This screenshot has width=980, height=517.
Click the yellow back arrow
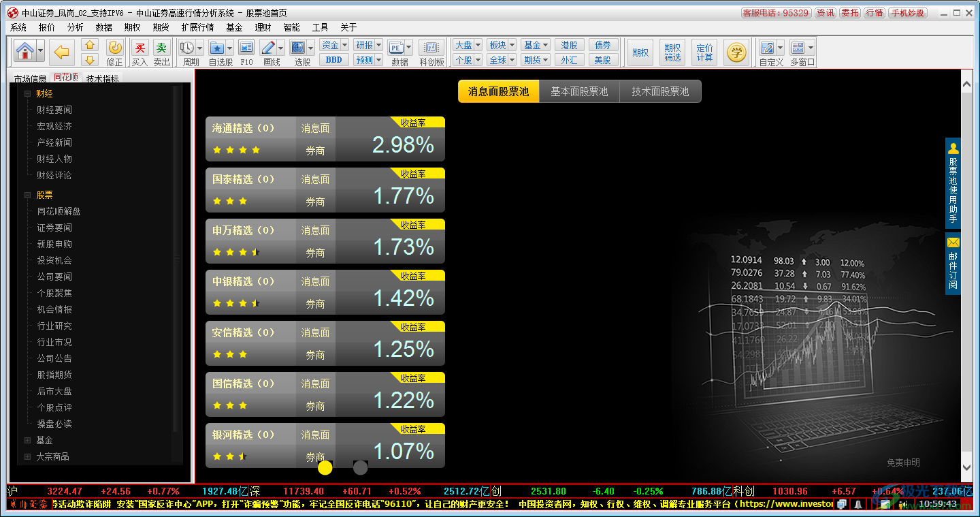pyautogui.click(x=63, y=51)
